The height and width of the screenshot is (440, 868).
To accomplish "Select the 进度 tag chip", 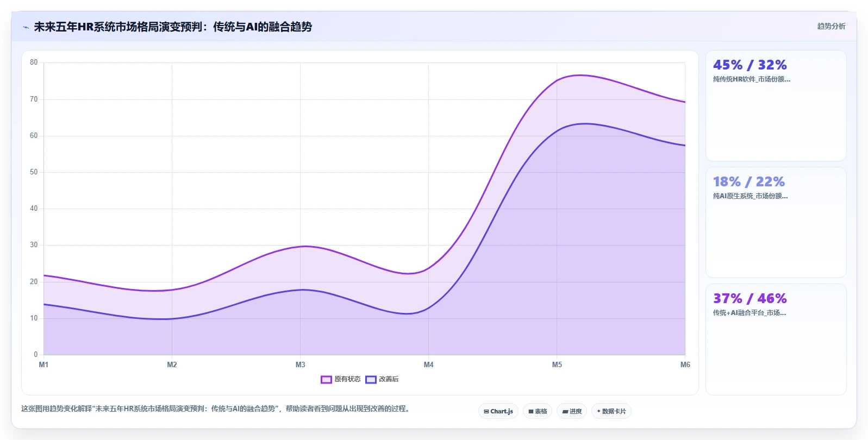I will [x=572, y=411].
